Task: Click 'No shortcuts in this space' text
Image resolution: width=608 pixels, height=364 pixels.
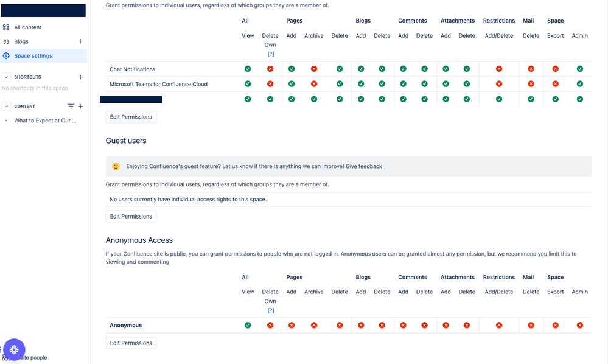Action: pos(35,88)
